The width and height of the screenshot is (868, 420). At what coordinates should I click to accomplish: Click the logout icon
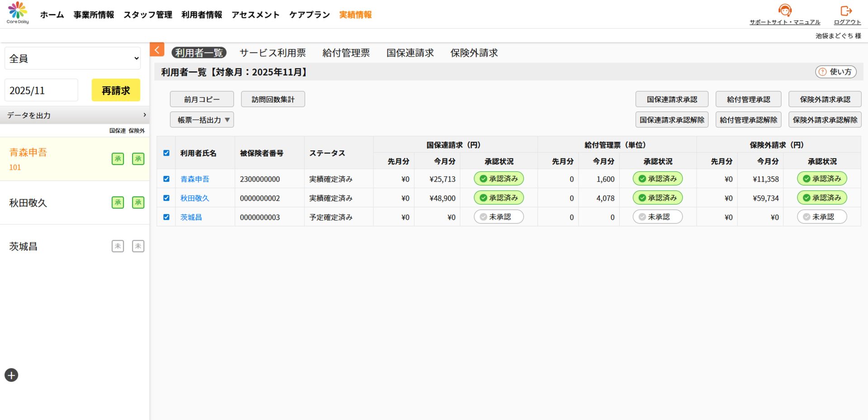point(846,11)
